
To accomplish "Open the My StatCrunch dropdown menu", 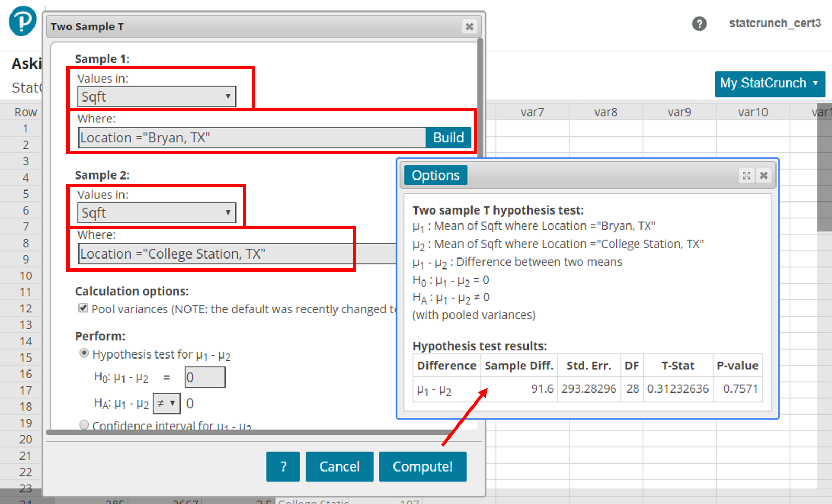I will click(770, 83).
